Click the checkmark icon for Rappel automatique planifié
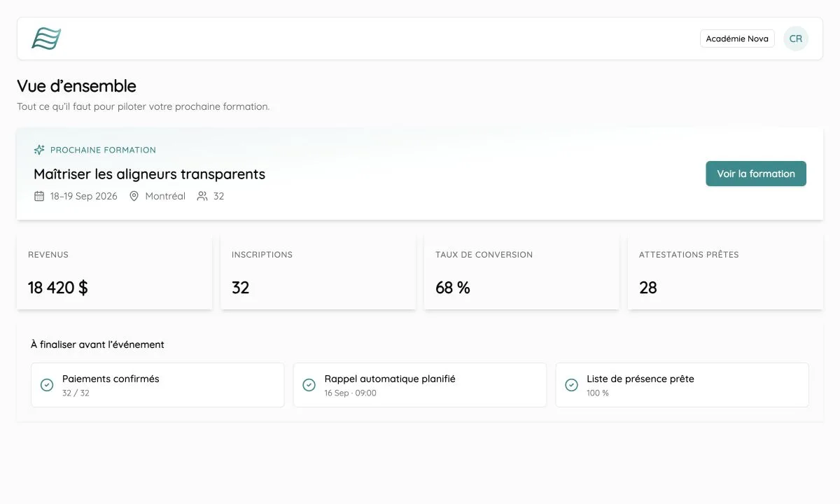 click(x=309, y=385)
